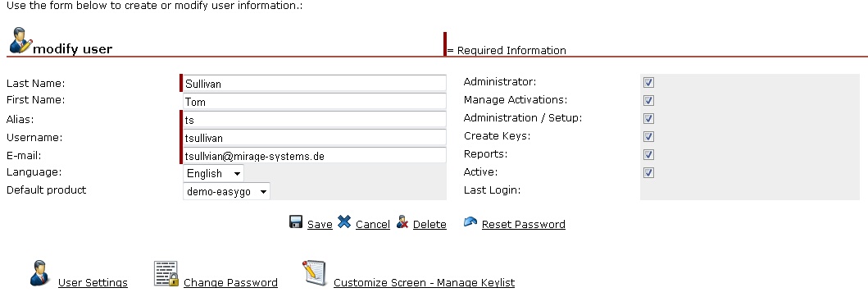Click the Change Password padlock icon
Viewport: 868px width, 297px height.
point(166,274)
